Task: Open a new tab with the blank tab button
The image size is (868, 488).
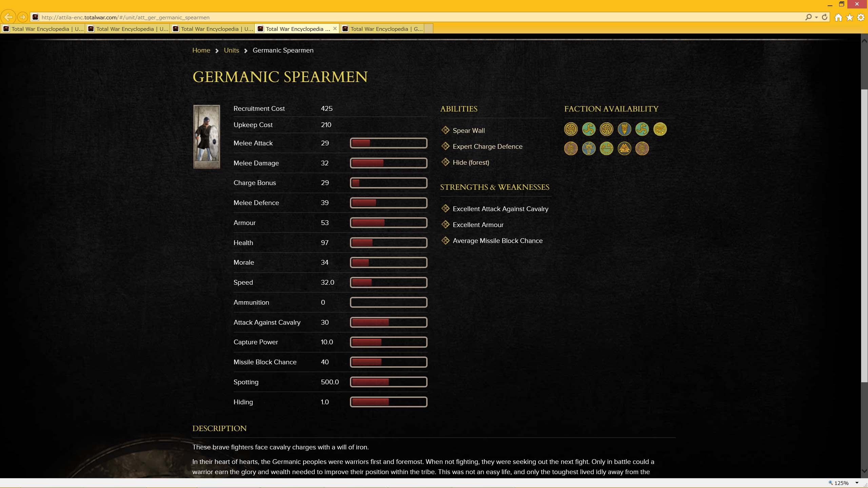Action: coord(429,29)
